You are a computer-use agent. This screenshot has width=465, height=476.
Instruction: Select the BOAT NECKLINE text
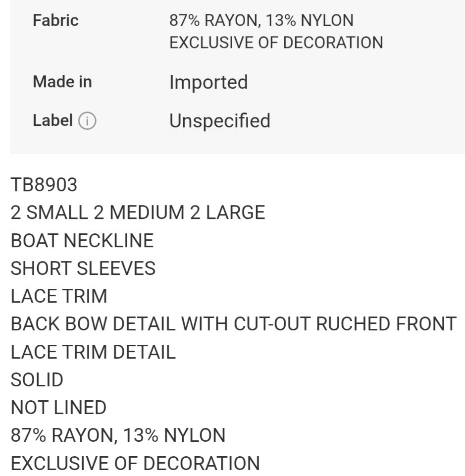pos(82,240)
